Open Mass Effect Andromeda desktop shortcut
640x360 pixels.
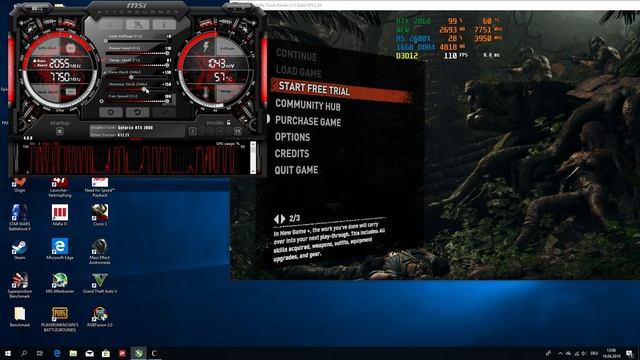pos(100,252)
